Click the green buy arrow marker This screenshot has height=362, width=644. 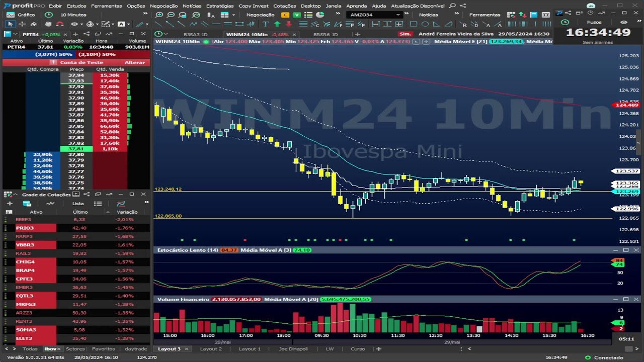tap(277, 24)
